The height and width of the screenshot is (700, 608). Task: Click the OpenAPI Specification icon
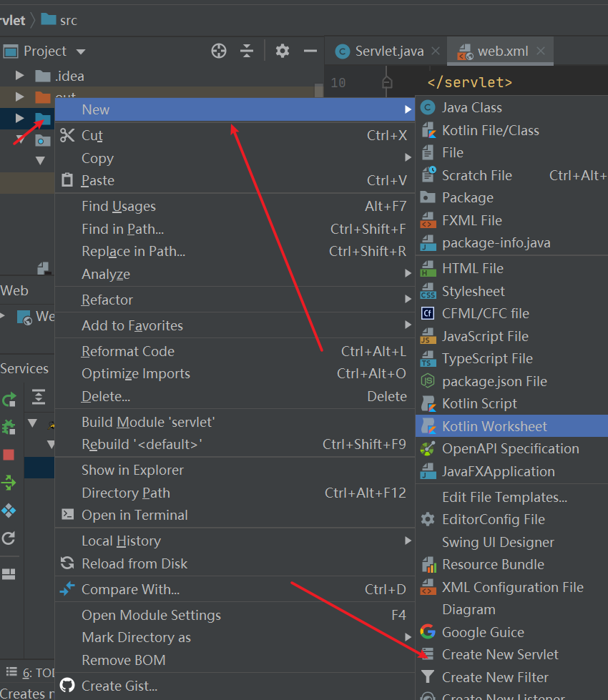point(428,448)
